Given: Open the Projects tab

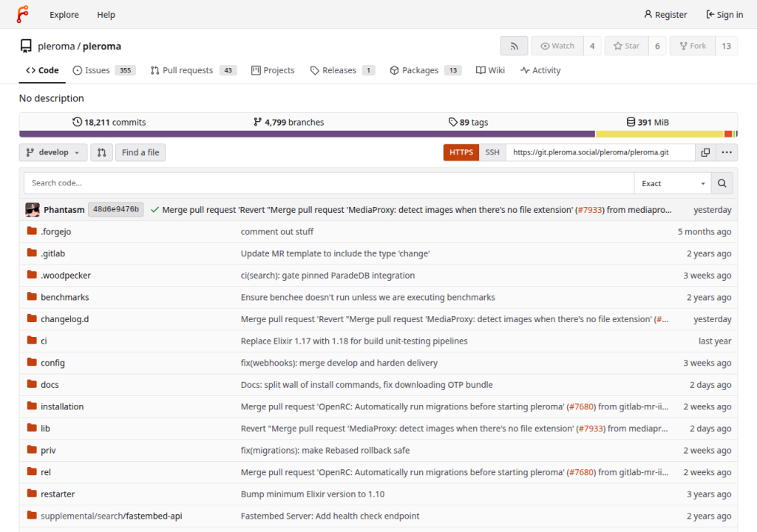Looking at the screenshot, I should [x=273, y=70].
